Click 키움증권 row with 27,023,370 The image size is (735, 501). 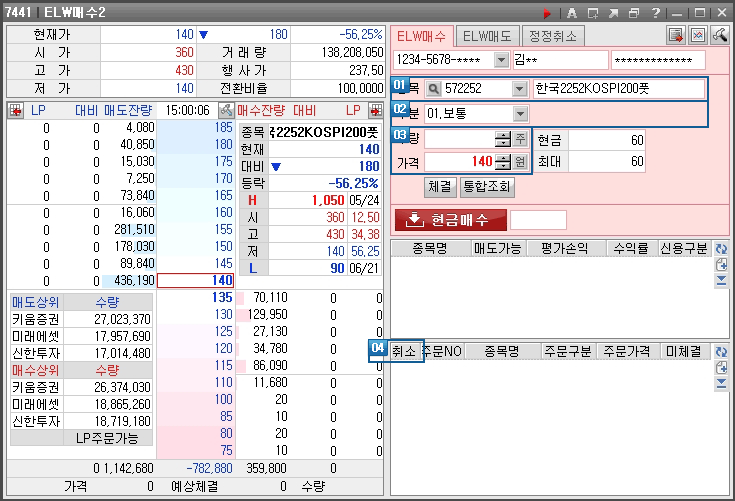pyautogui.click(x=82, y=319)
